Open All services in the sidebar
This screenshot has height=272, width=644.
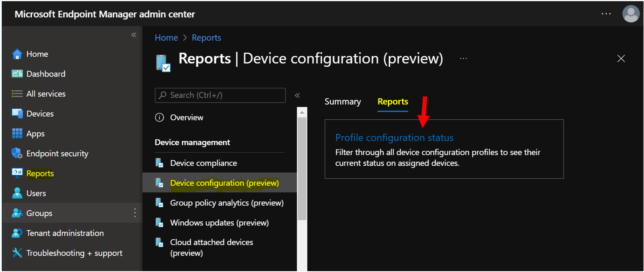71,93
